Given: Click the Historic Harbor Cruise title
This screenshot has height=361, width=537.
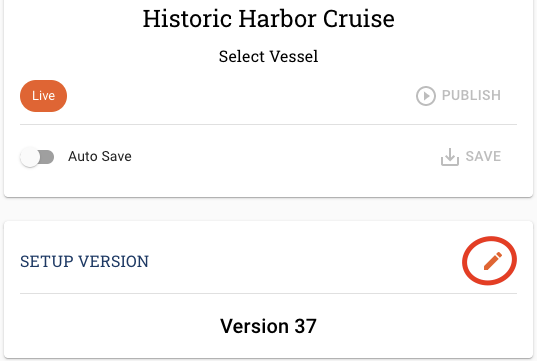Looking at the screenshot, I should point(268,18).
